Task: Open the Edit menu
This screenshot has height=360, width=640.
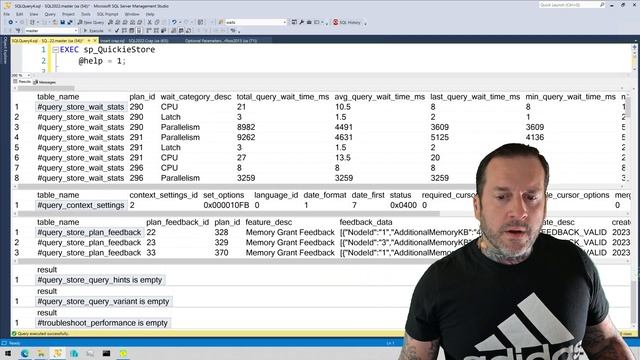Action: coord(19,14)
